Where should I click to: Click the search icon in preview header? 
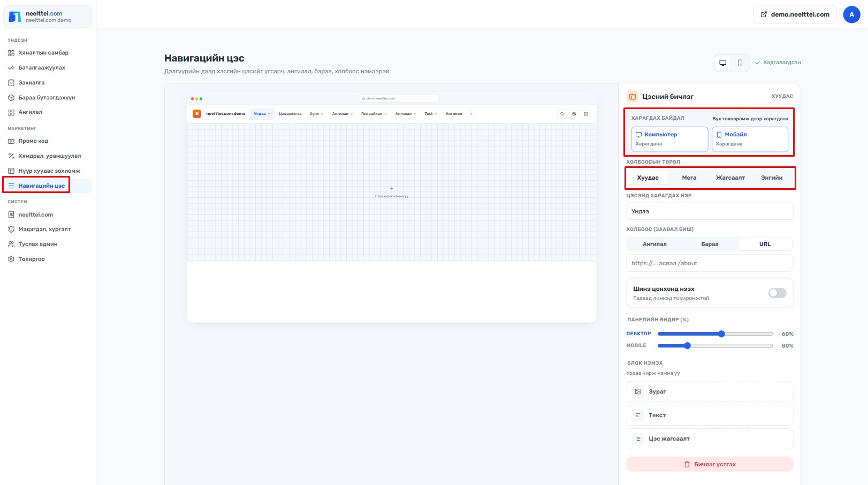click(x=562, y=114)
